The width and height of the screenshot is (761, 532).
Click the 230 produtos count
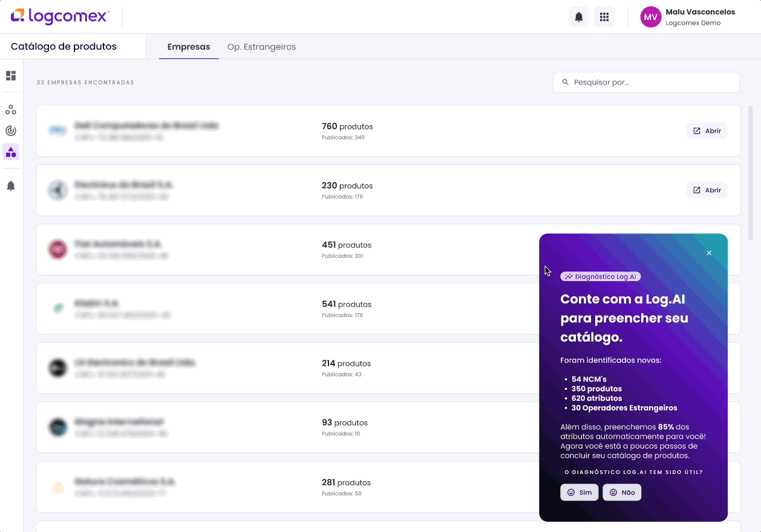[x=347, y=186]
